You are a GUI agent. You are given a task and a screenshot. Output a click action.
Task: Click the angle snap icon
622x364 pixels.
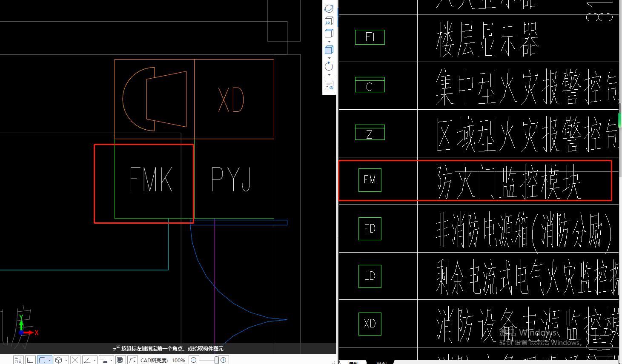pos(87,360)
